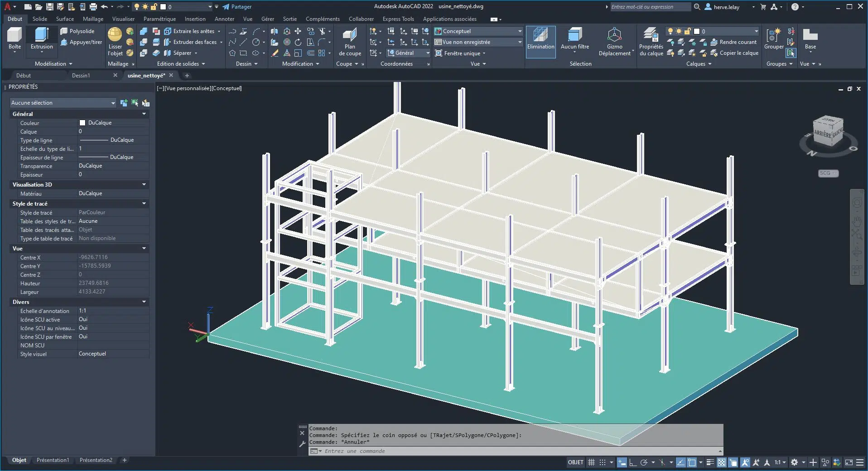Click the ViewCube in the viewport
Image resolution: width=868 pixels, height=471 pixels.
coord(828,131)
